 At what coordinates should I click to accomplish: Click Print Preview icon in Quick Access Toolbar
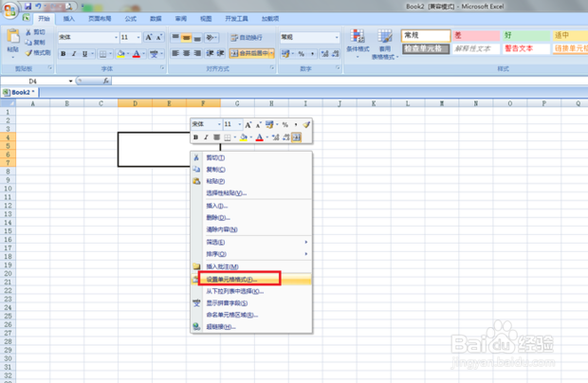tap(69, 7)
